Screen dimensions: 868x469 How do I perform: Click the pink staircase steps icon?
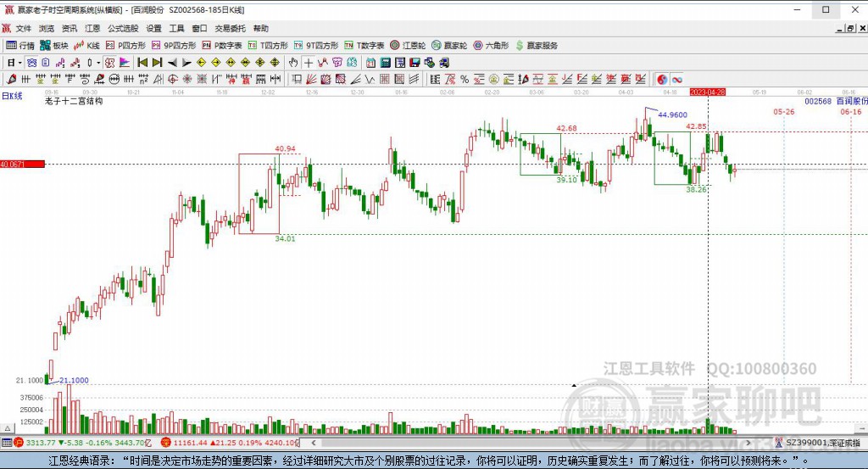(60, 63)
